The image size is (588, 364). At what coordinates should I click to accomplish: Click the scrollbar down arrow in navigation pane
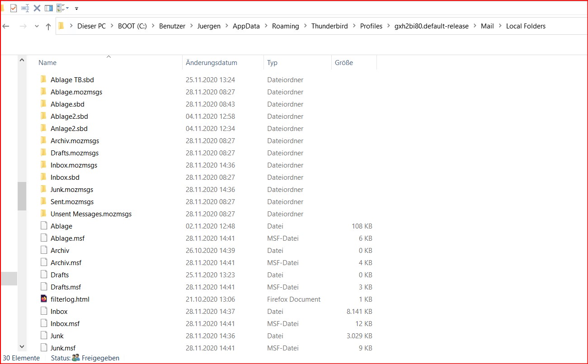point(22,346)
